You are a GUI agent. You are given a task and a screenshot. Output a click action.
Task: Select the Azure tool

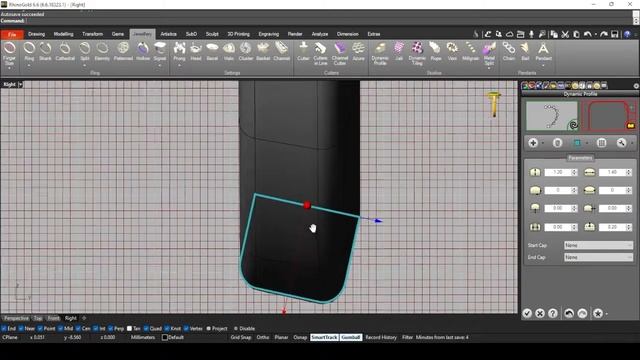358,52
